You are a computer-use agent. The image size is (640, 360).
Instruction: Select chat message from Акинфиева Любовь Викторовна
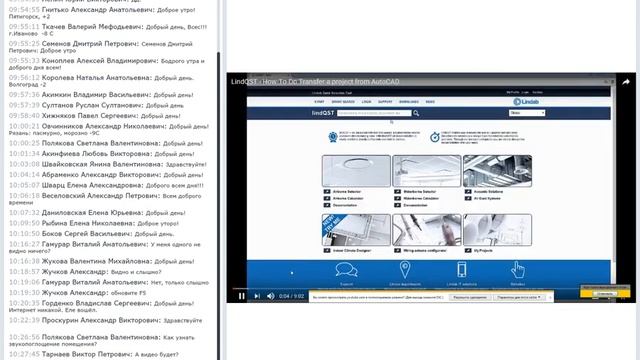[102, 154]
